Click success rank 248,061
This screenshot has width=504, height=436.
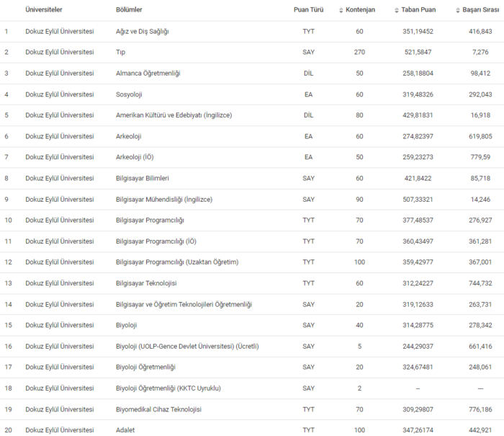click(x=480, y=367)
